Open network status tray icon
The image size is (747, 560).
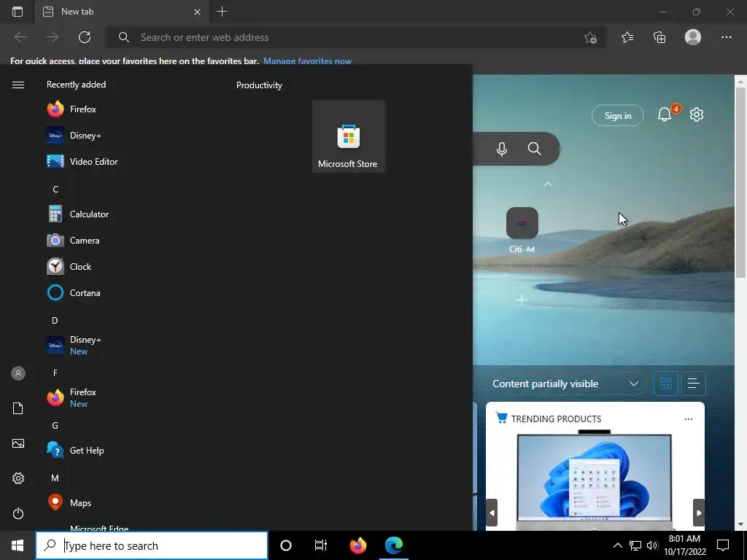[635, 545]
